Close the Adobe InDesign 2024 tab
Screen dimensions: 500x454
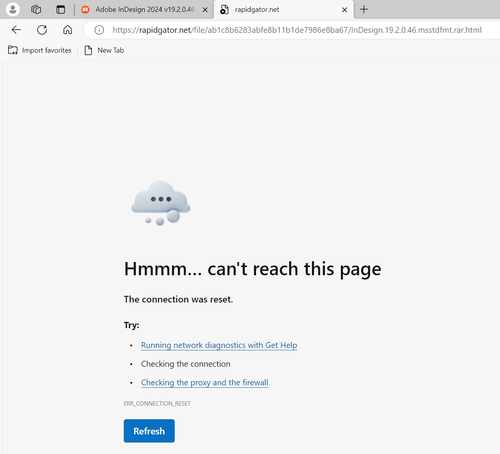[205, 10]
